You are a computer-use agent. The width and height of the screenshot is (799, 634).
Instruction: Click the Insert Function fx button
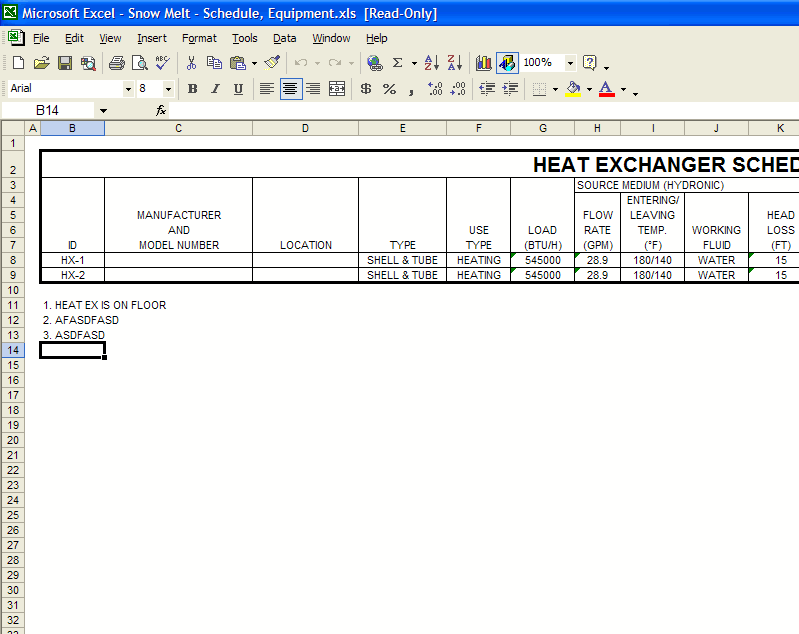click(x=161, y=111)
